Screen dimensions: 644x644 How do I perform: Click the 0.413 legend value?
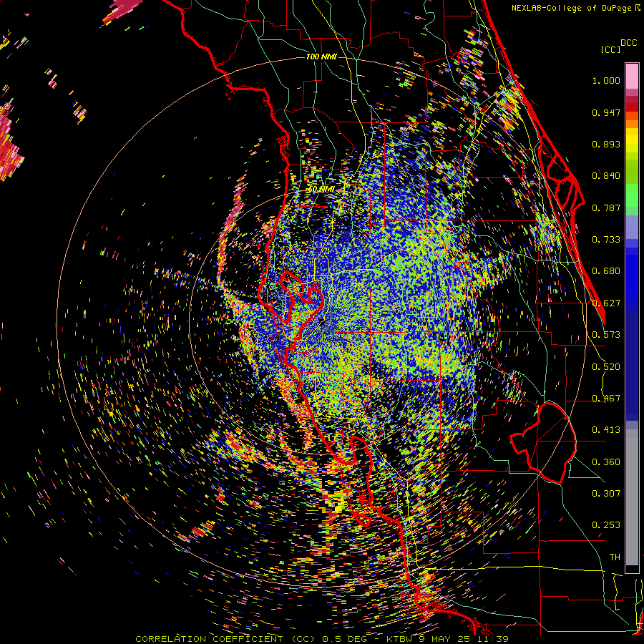[606, 430]
